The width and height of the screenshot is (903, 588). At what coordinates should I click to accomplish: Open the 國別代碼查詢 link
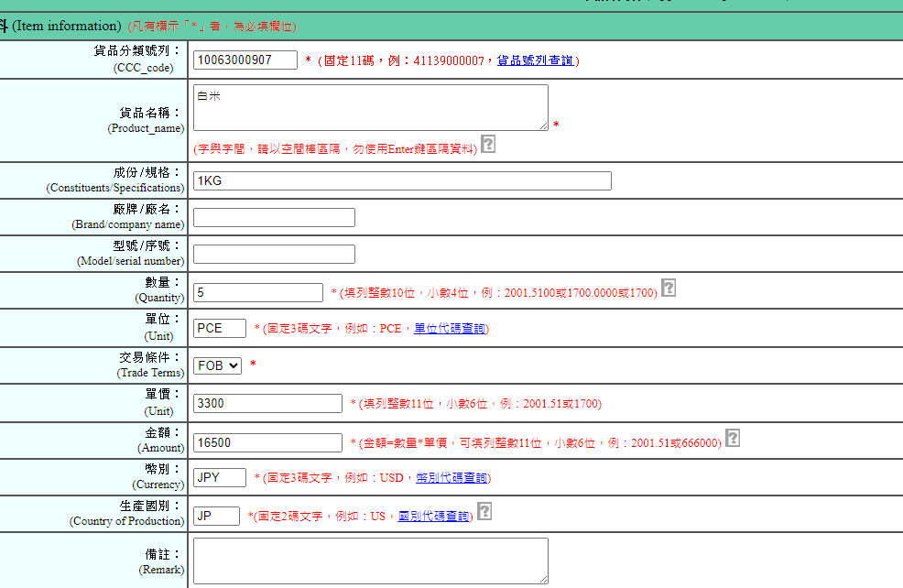(434, 516)
